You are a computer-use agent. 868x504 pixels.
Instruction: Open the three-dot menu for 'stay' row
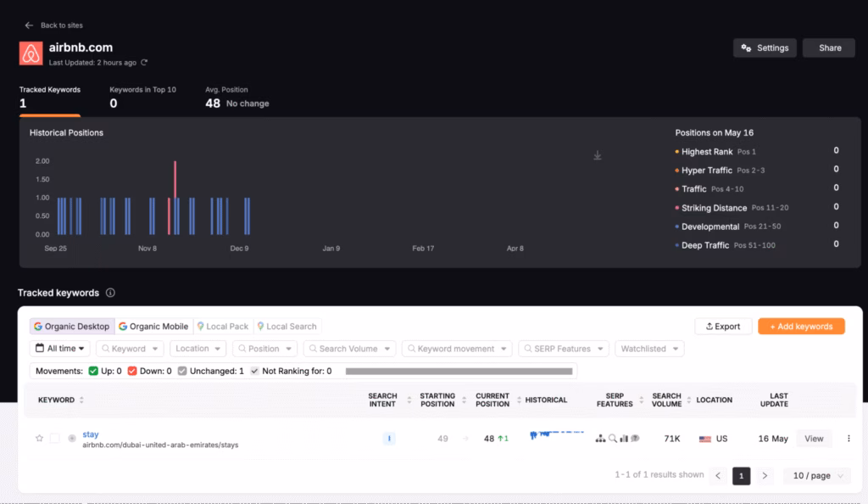[849, 439]
